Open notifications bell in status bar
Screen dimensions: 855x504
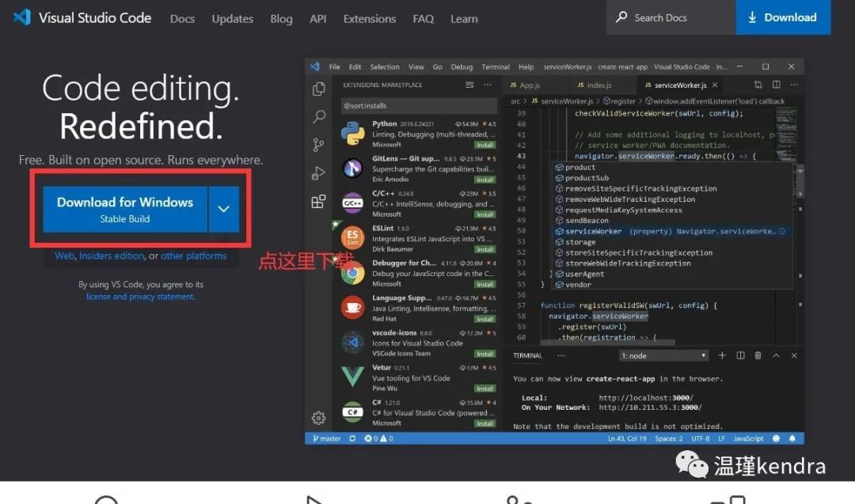click(x=792, y=438)
